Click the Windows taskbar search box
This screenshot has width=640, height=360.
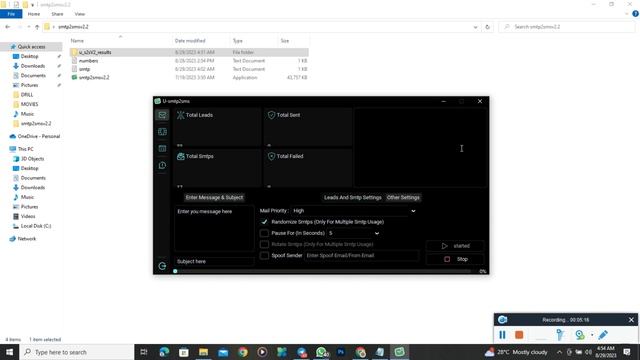pos(77,352)
